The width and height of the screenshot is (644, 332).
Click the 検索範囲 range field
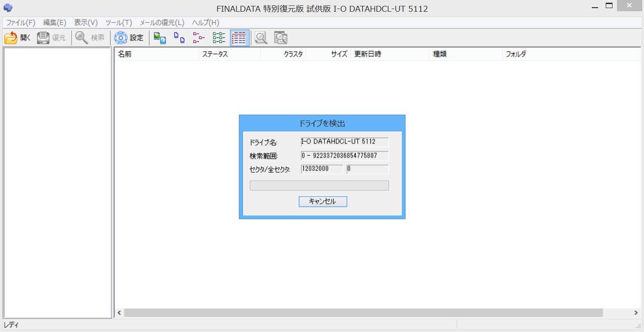pyautogui.click(x=344, y=156)
